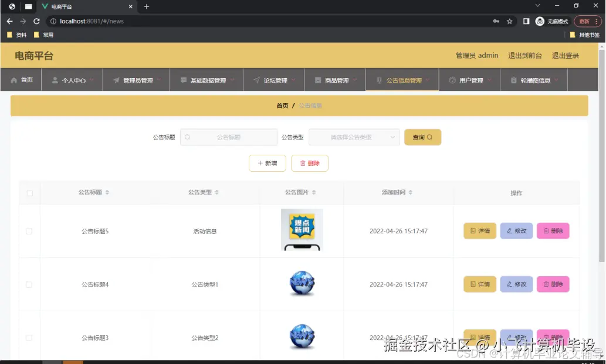Click the 首页 breadcrumb link
This screenshot has width=606, height=364.
click(282, 105)
